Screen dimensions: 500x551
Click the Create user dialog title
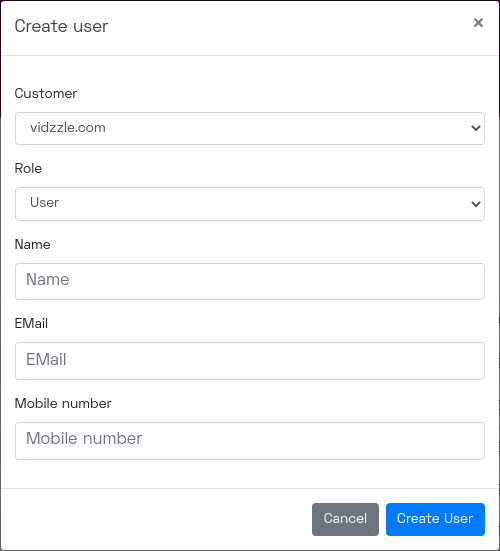pyautogui.click(x=61, y=26)
